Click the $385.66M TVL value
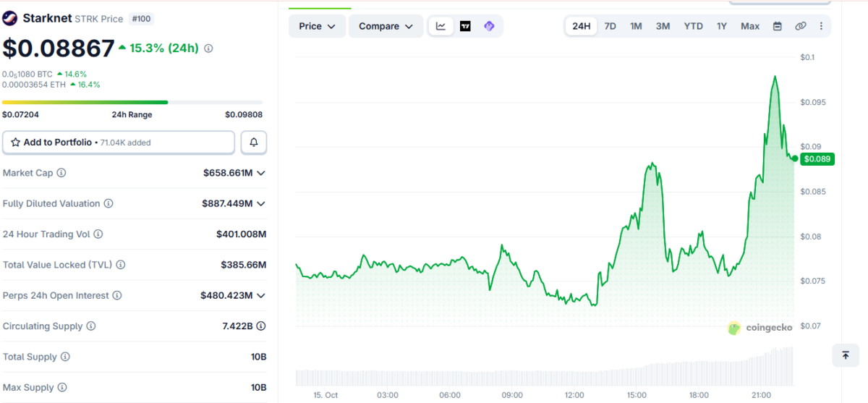Screen dimensions: 868x403 244,265
